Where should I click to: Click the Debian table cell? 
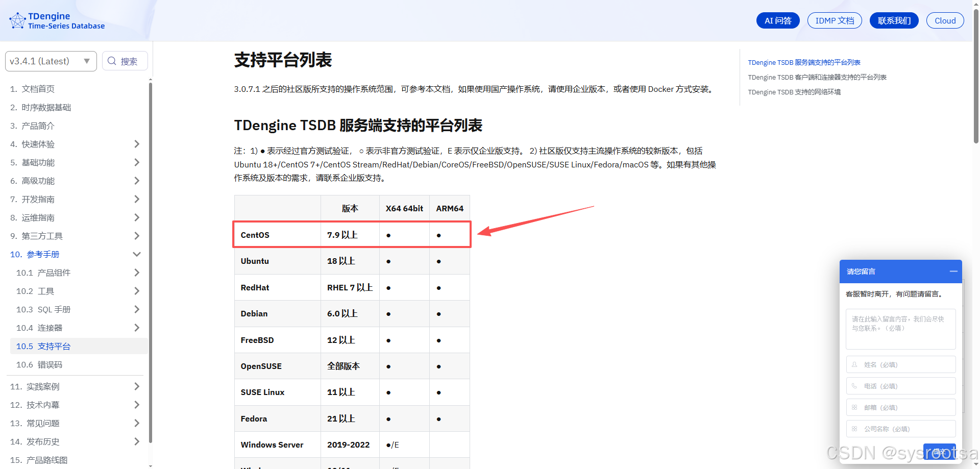[278, 313]
